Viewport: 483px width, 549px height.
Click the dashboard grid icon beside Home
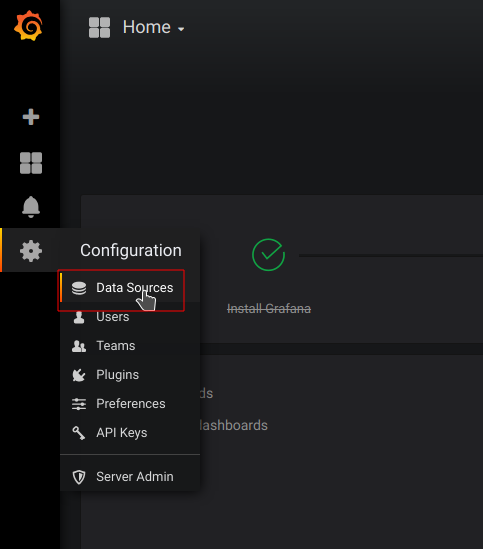99,27
